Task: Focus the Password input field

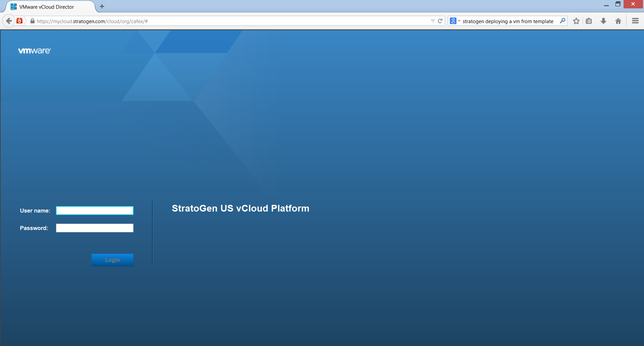Action: 95,228
